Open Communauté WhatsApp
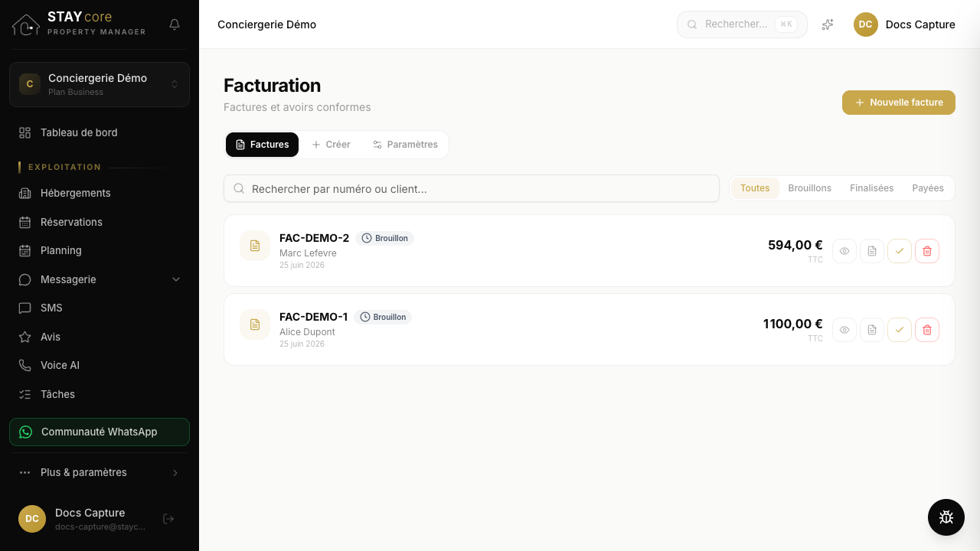 [x=100, y=432]
